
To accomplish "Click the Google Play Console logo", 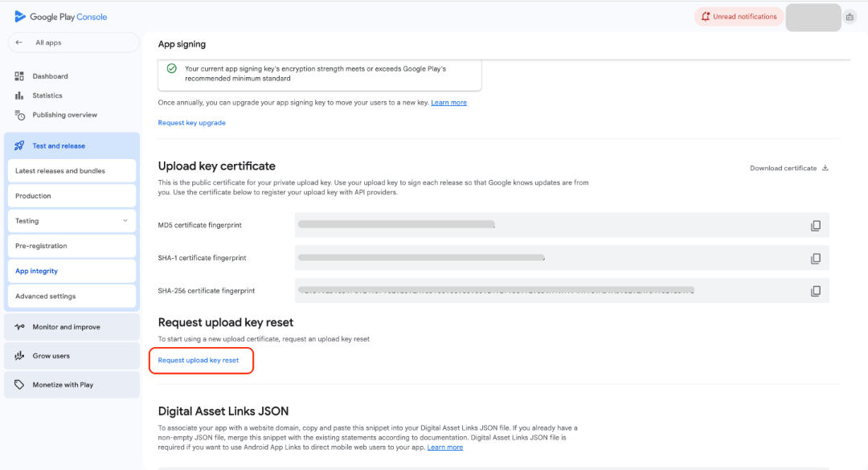I will [60, 17].
